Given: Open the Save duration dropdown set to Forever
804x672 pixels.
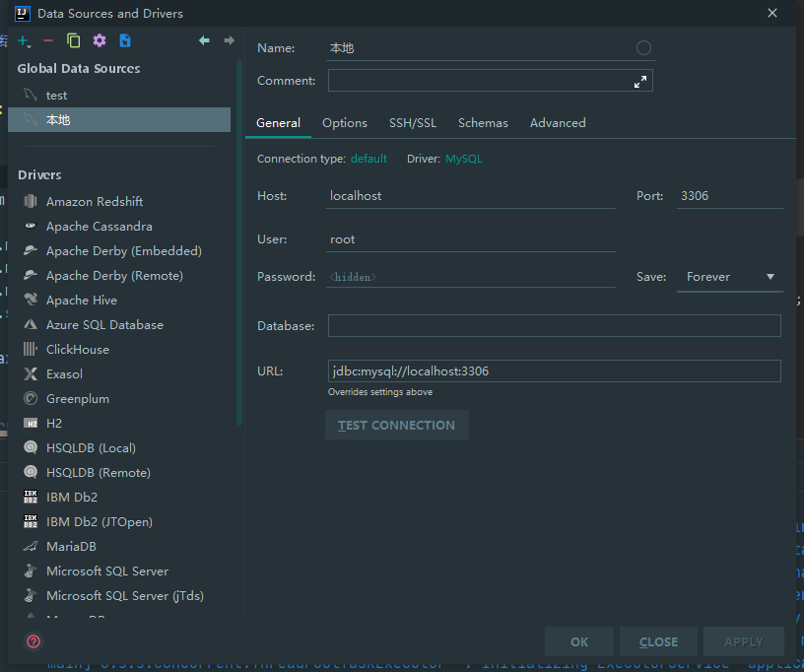Looking at the screenshot, I should (729, 277).
